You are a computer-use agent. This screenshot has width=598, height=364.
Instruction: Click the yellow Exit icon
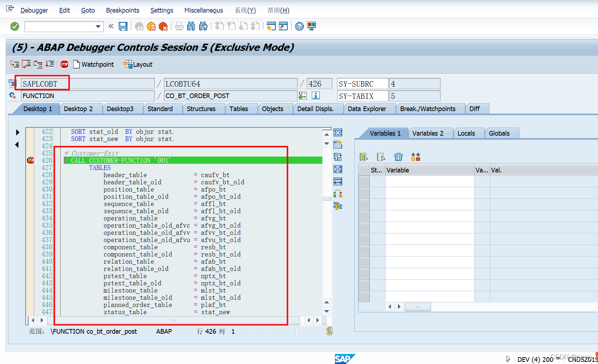(x=151, y=26)
